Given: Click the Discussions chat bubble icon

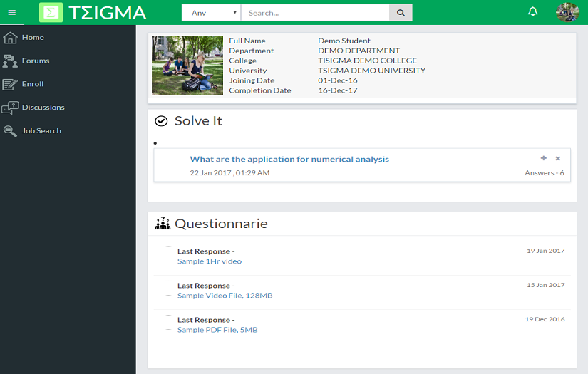Looking at the screenshot, I should pos(10,108).
